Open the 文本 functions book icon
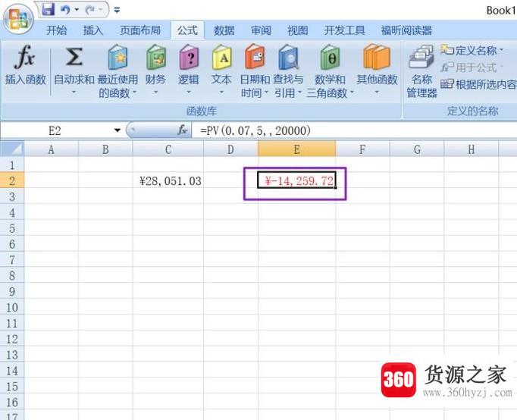The width and height of the screenshot is (517, 420). click(x=221, y=57)
